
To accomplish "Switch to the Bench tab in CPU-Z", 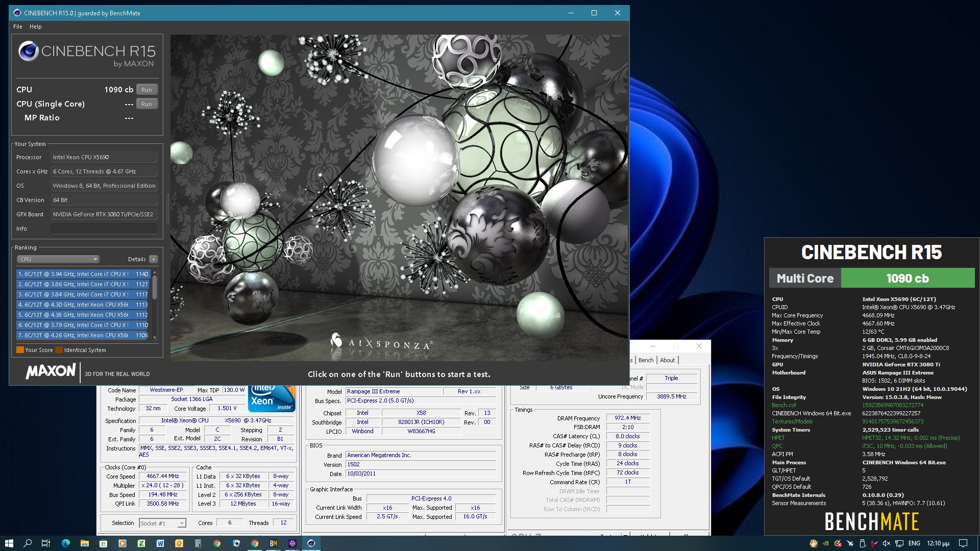I will (x=646, y=360).
